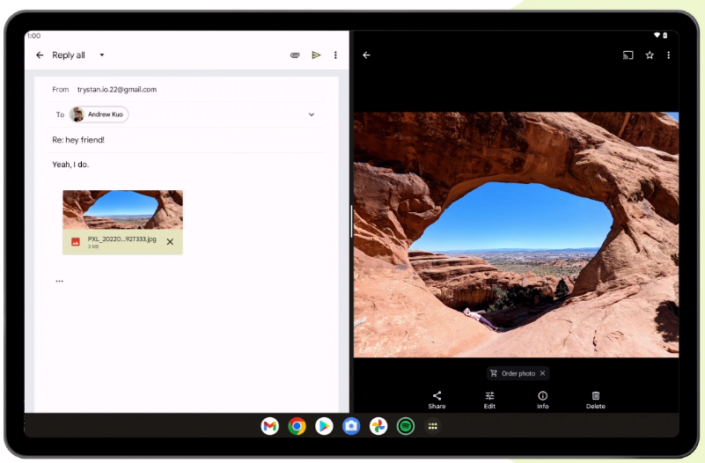The width and height of the screenshot is (705, 463).
Task: Open the attached arch photo thumbnail
Action: click(122, 210)
